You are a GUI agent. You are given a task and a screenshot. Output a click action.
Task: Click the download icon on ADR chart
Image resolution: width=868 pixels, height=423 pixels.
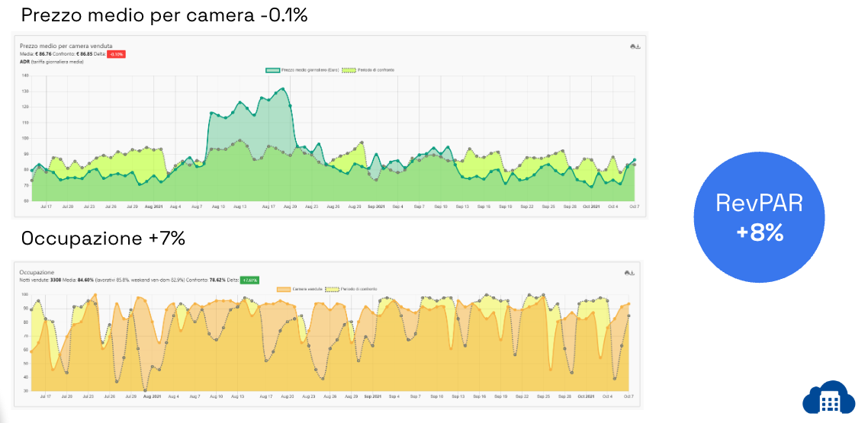click(638, 46)
